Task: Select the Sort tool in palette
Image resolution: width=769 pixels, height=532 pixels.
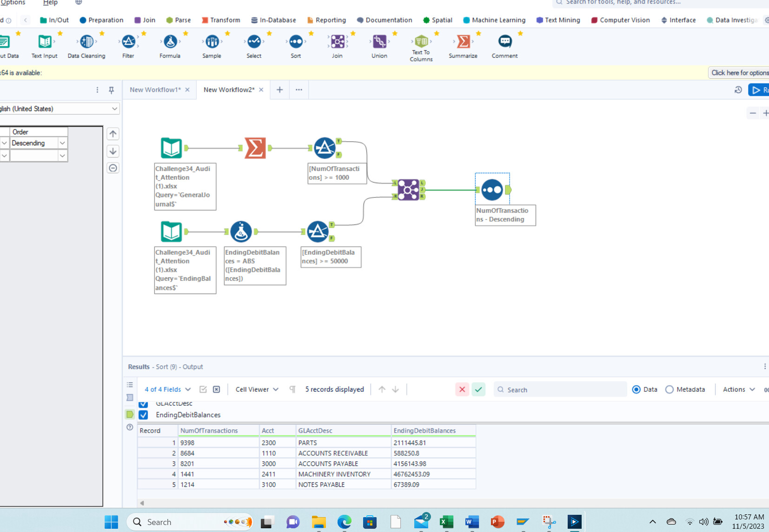Action: (x=296, y=42)
